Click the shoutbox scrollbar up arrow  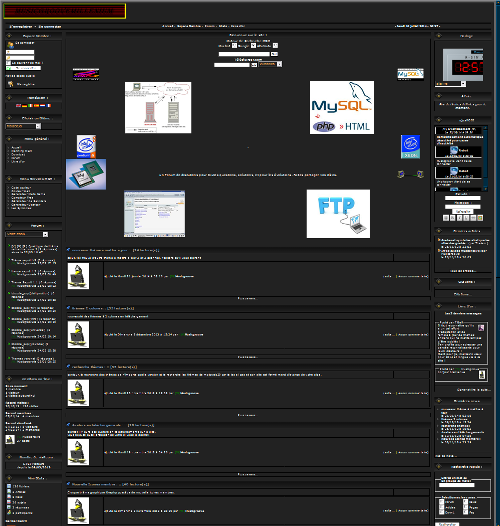pos(486,128)
